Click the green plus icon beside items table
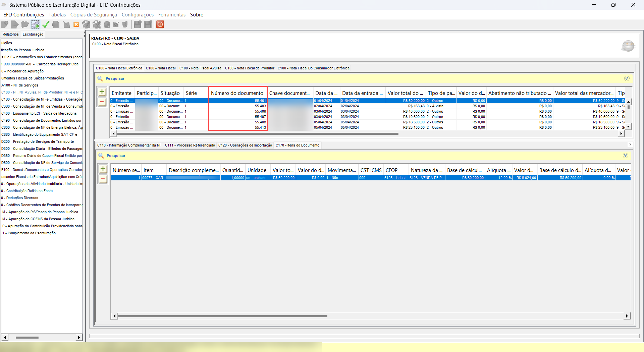This screenshot has width=644, height=352. pyautogui.click(x=103, y=169)
